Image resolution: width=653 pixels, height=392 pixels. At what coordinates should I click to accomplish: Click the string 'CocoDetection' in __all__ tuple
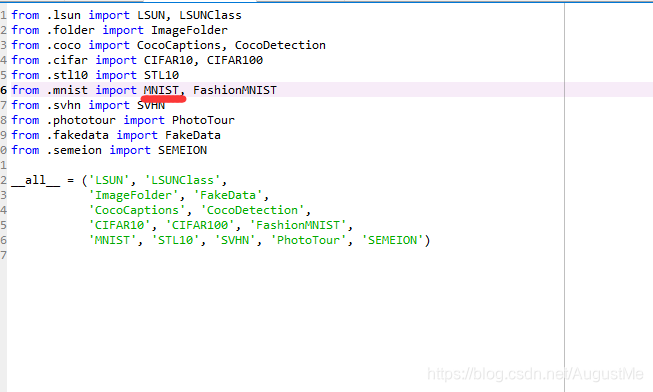click(x=252, y=210)
